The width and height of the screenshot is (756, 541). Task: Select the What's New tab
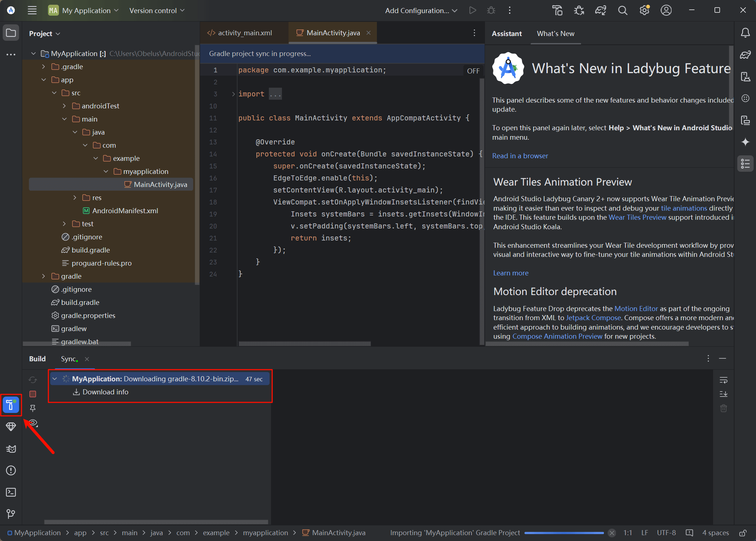[x=556, y=33]
